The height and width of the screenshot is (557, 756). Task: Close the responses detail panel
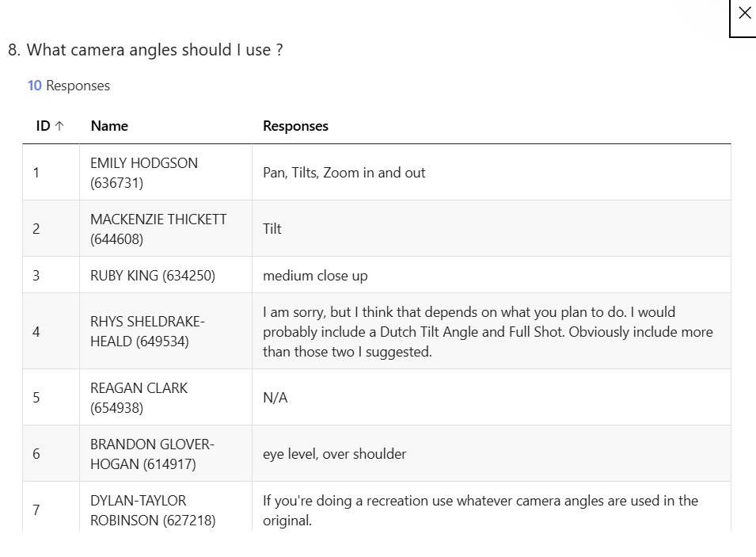point(743,13)
